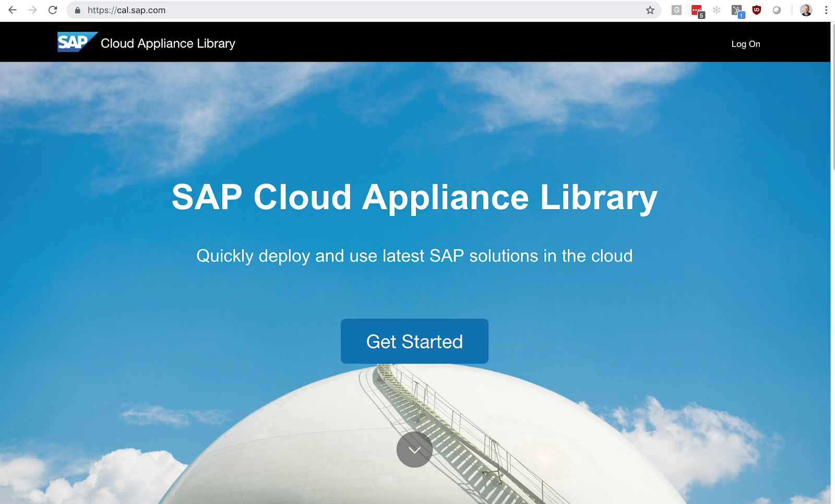Click the padlock site security icon
The height and width of the screenshot is (504, 835).
click(x=78, y=10)
